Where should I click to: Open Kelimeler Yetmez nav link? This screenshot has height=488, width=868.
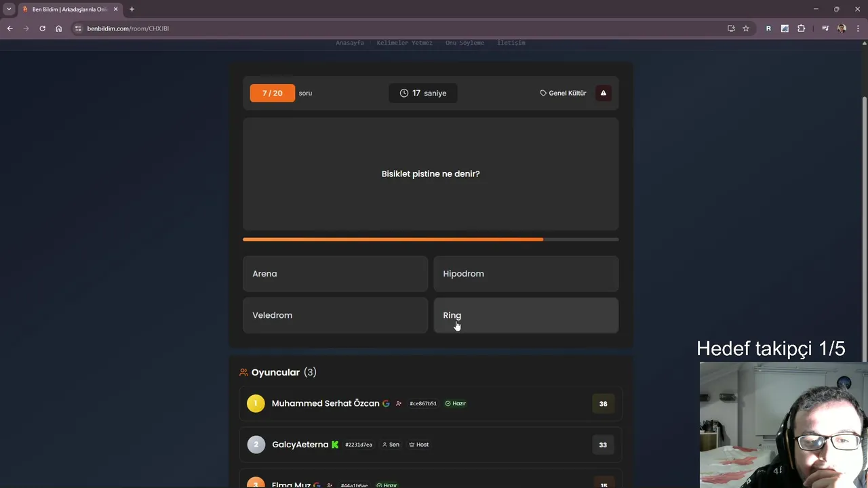click(404, 43)
